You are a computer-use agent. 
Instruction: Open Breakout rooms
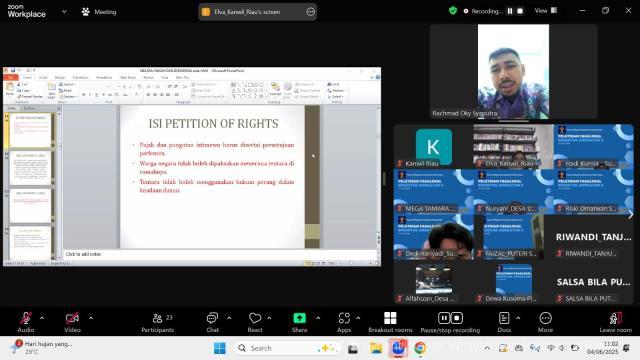pyautogui.click(x=390, y=322)
